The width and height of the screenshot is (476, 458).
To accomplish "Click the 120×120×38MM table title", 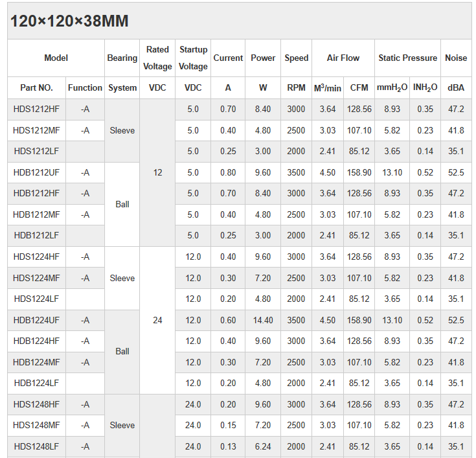I will point(69,21).
